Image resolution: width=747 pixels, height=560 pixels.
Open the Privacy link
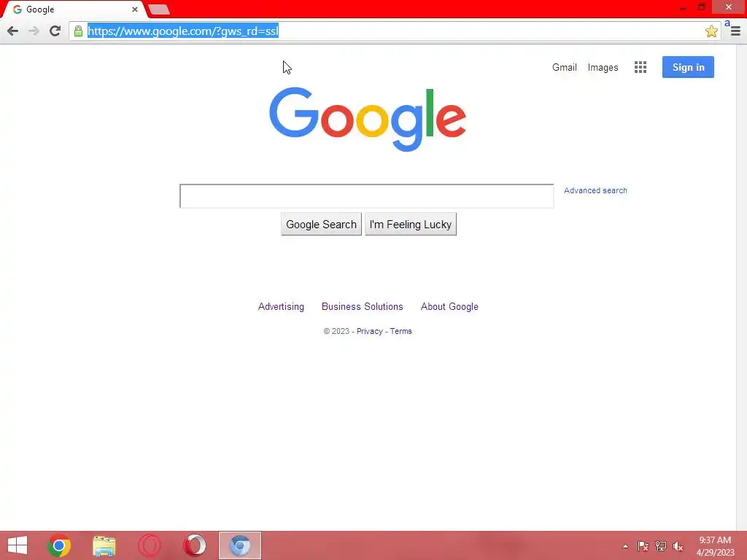370,332
